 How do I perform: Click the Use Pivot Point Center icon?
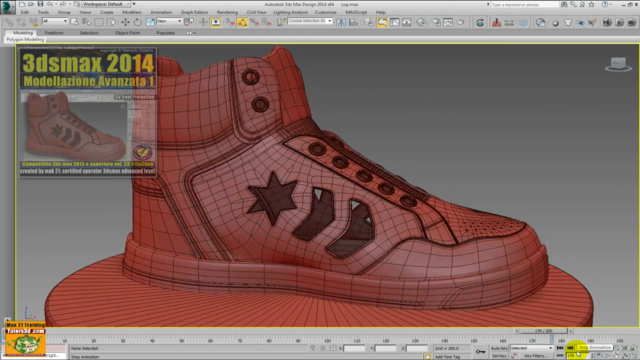pyautogui.click(x=189, y=22)
